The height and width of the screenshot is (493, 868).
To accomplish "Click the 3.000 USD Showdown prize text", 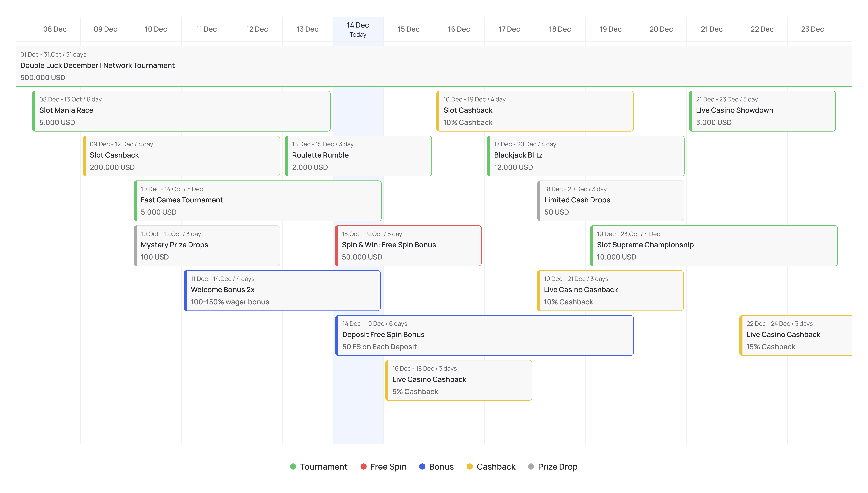I will coord(714,123).
